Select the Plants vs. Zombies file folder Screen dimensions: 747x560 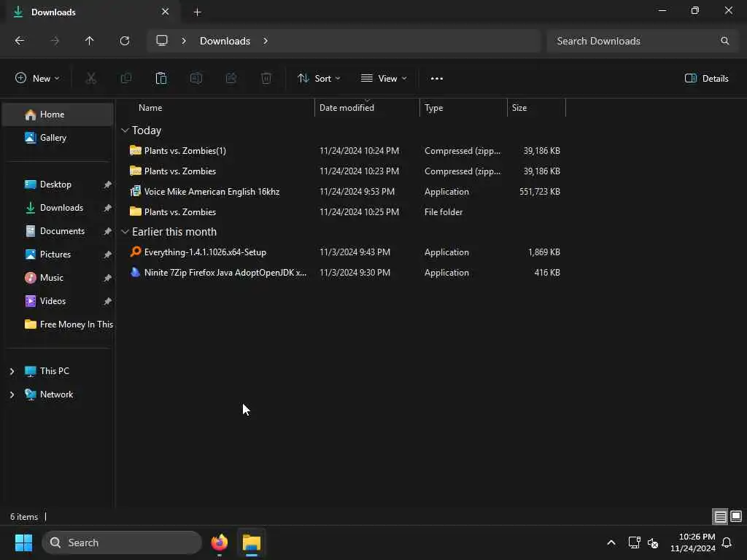(345, 212)
